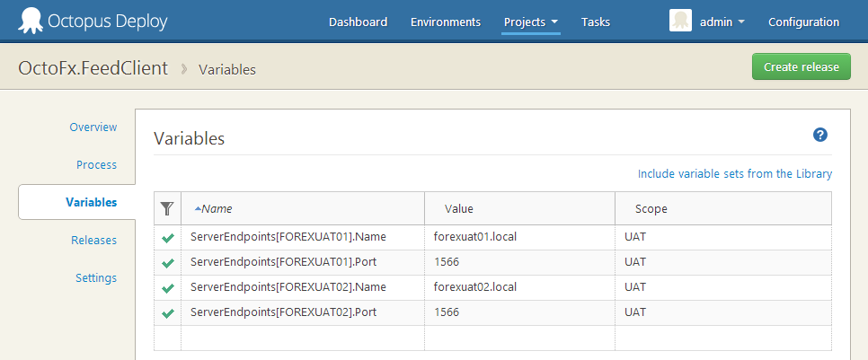Click Include variable sets from the Library link
This screenshot has width=868, height=360.
(735, 173)
